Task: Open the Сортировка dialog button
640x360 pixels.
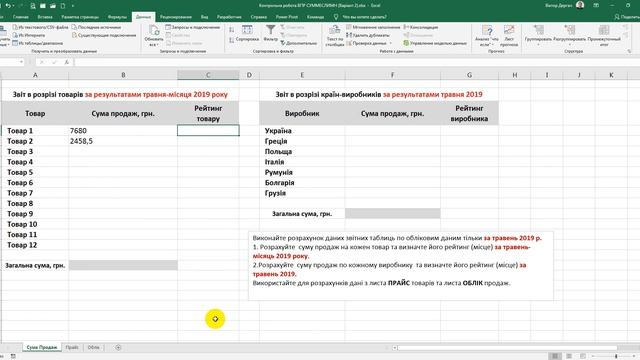Action: [247, 33]
